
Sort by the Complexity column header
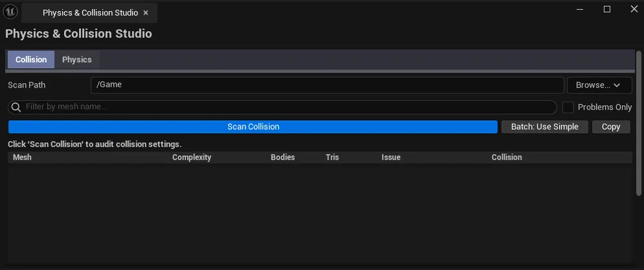tap(191, 157)
